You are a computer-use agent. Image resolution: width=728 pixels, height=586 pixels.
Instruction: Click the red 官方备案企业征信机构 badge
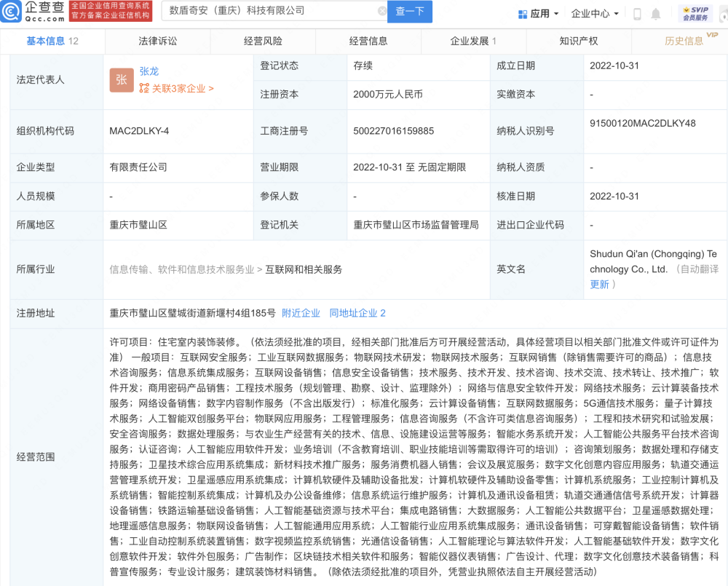click(109, 17)
